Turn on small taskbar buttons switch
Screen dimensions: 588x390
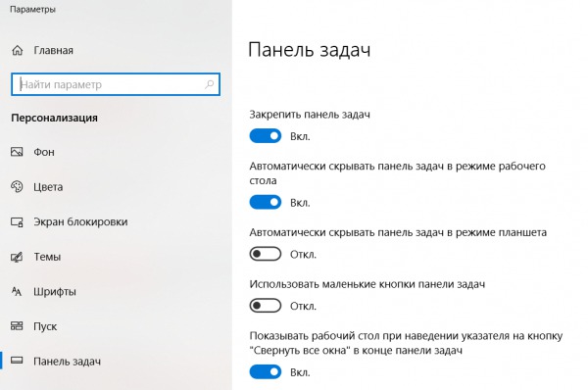[266, 306]
